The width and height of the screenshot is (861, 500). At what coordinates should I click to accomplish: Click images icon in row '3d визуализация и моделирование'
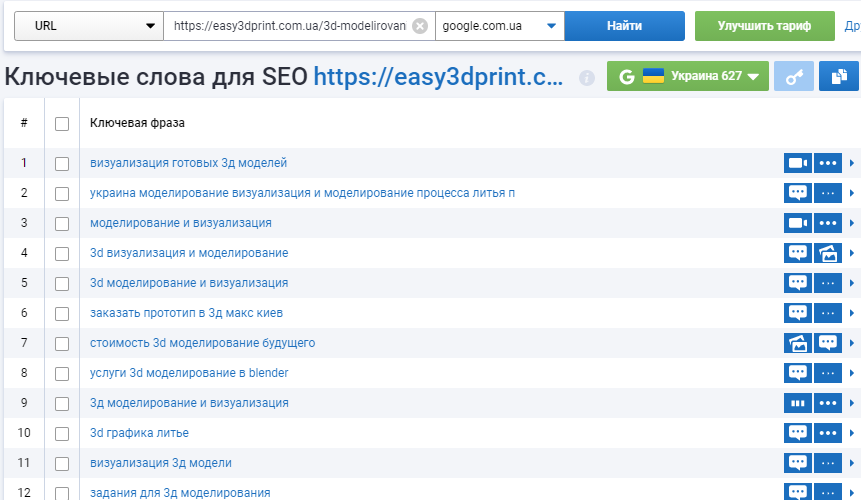pyautogui.click(x=828, y=253)
